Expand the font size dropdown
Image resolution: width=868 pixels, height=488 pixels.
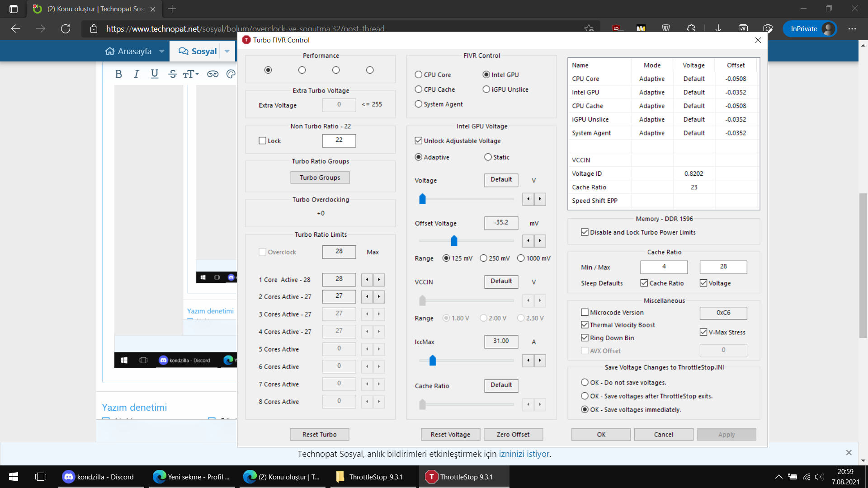coord(191,74)
